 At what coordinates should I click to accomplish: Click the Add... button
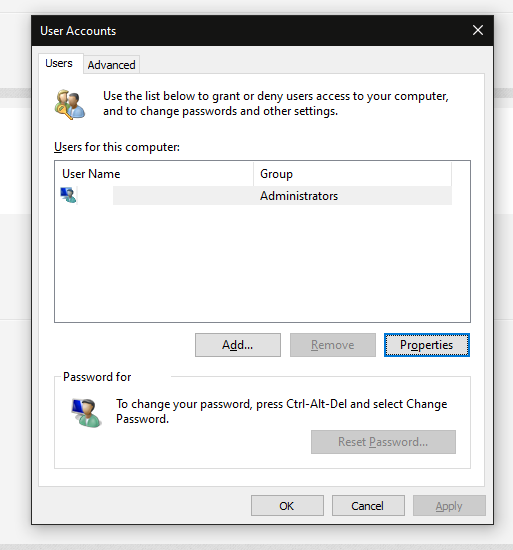[238, 345]
